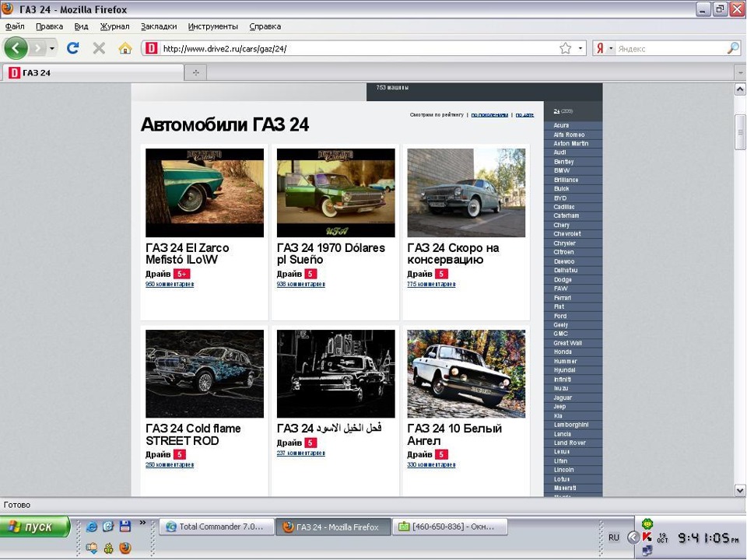
Task: Select Chevrolet in the brand list
Action: click(567, 234)
